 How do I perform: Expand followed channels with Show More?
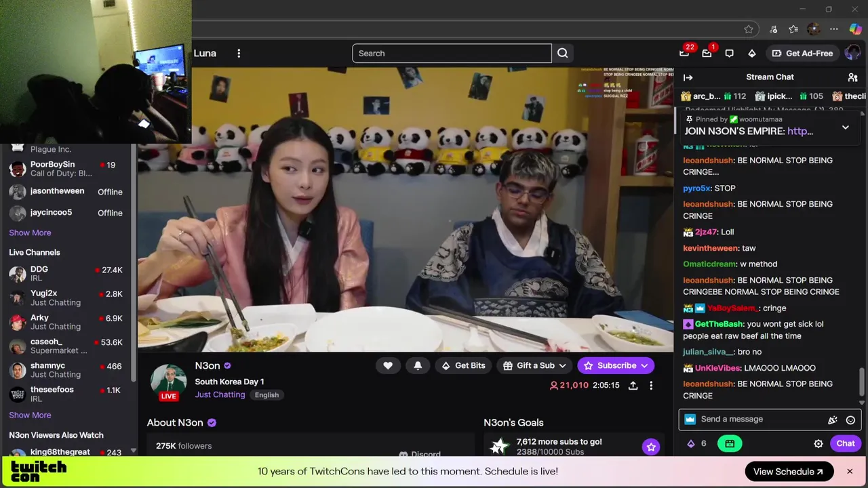(30, 232)
